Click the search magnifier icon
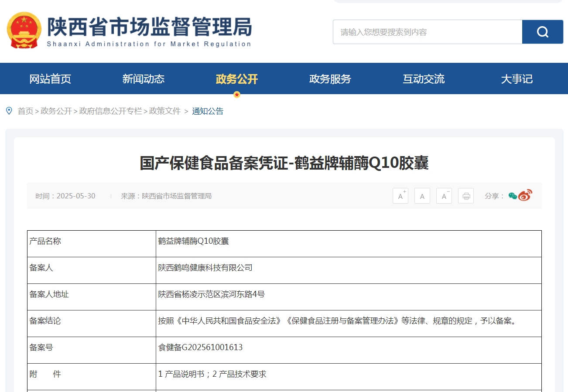This screenshot has width=568, height=392. [542, 31]
